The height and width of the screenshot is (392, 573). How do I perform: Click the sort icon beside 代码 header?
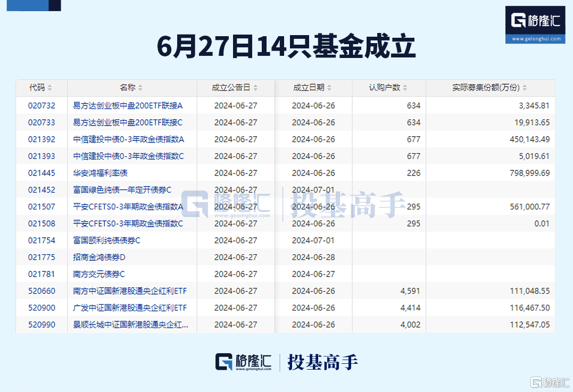point(49,88)
